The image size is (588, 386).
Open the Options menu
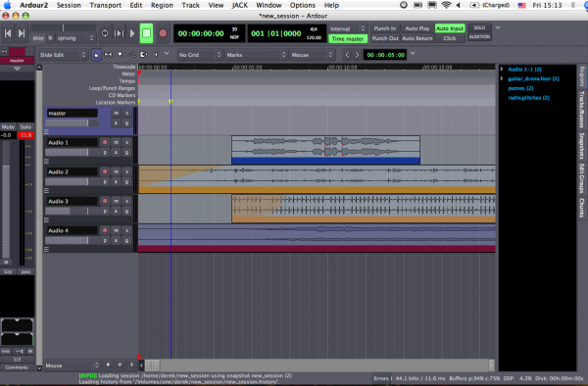click(x=302, y=5)
